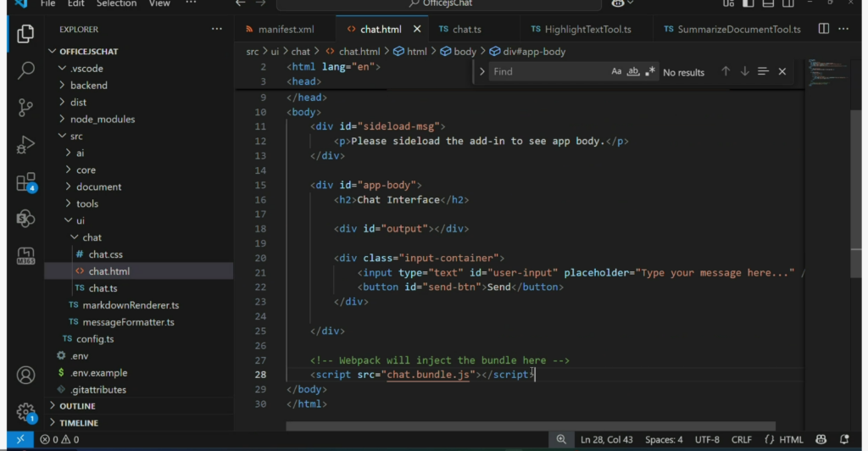The height and width of the screenshot is (451, 868).
Task: Open the Extensions view with badge
Action: [25, 182]
